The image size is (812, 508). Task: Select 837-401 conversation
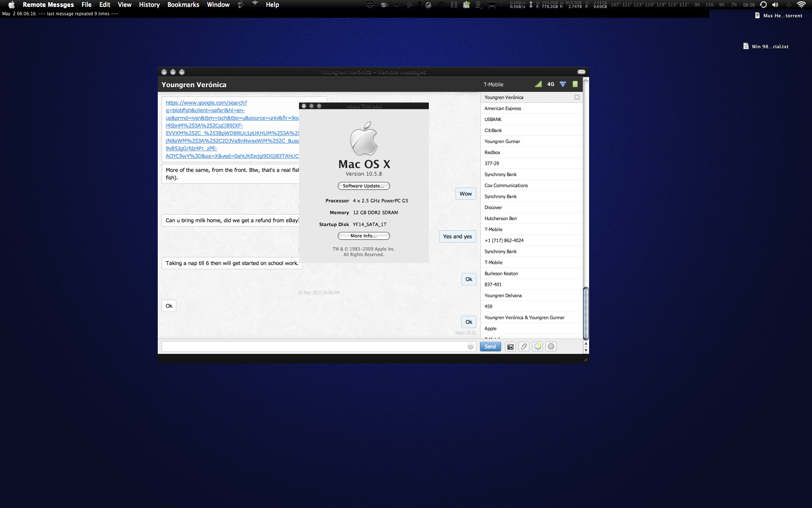532,284
